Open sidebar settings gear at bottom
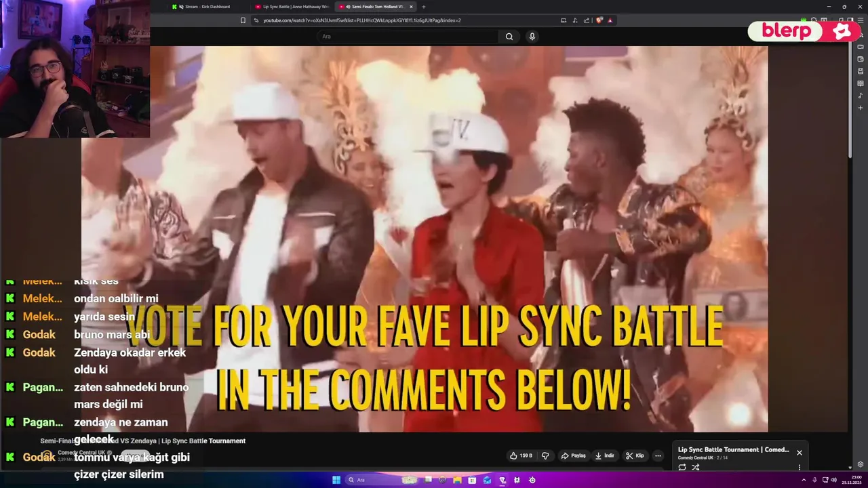 click(861, 464)
